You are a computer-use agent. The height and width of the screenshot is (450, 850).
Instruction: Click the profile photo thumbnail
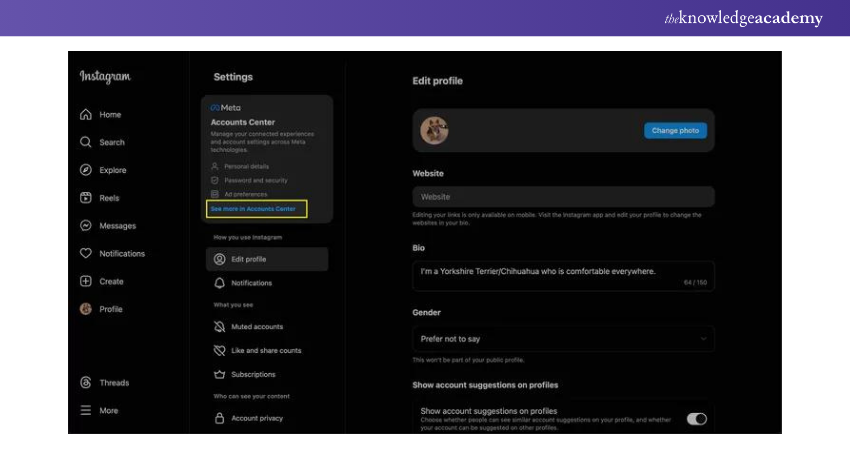click(434, 130)
